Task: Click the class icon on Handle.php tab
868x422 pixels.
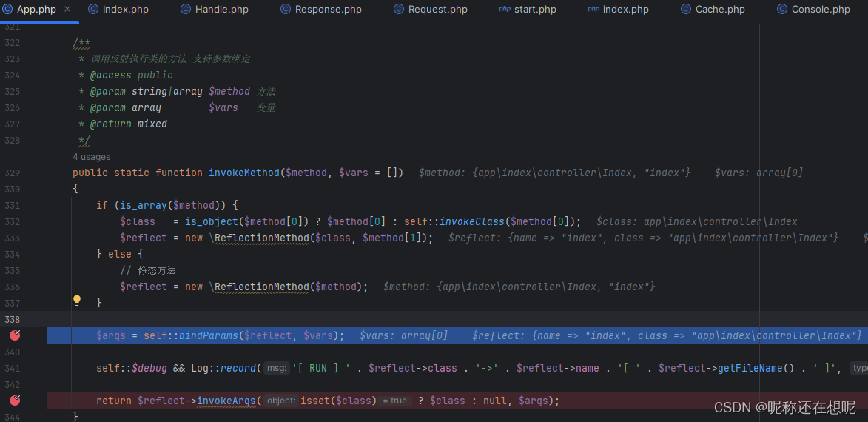Action: (186, 10)
